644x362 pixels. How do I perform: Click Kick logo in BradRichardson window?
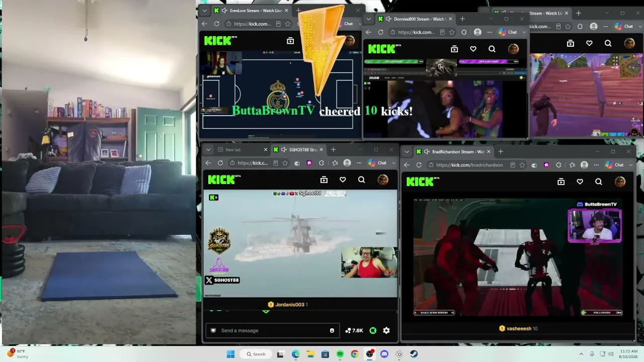tap(423, 182)
